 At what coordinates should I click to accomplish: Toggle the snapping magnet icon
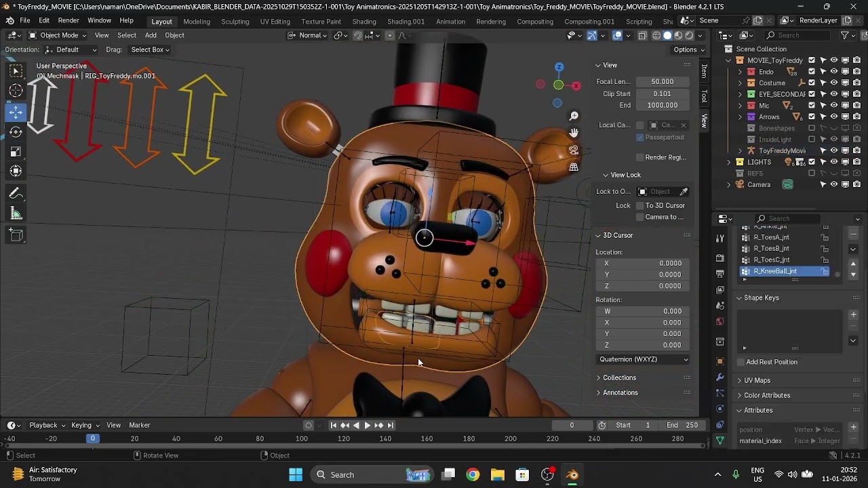pos(358,35)
